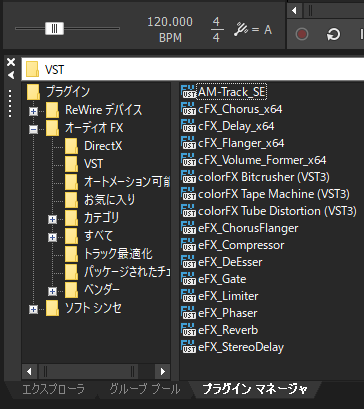The height and width of the screenshot is (409, 364).
Task: Click the VST icon beside cFX_Chorus_x64
Action: (x=188, y=109)
